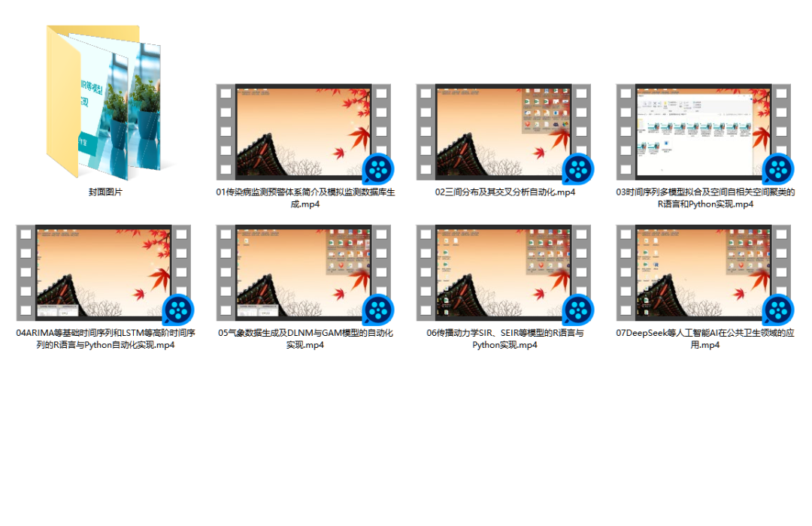This screenshot has width=812, height=526.
Task: Click blue player badge on 06传播动力学 video
Action: [x=578, y=310]
